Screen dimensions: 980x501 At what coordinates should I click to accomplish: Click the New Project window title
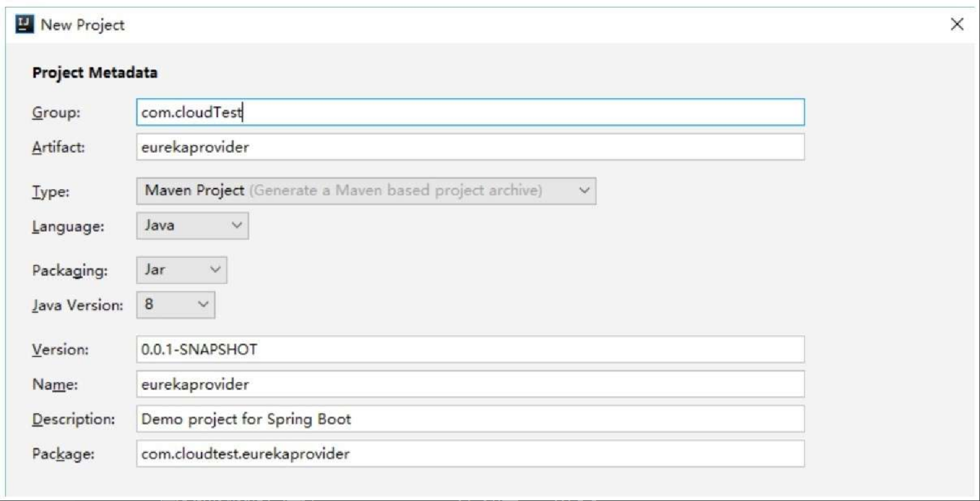point(82,24)
